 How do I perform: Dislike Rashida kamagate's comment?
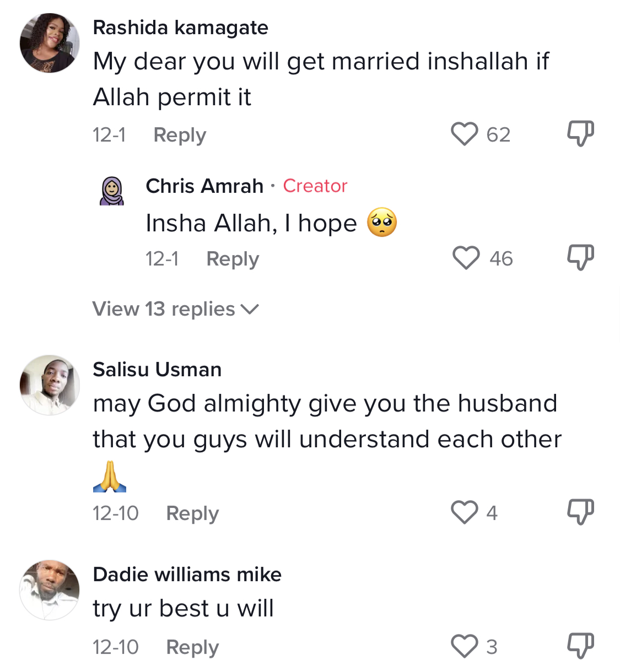pyautogui.click(x=581, y=134)
